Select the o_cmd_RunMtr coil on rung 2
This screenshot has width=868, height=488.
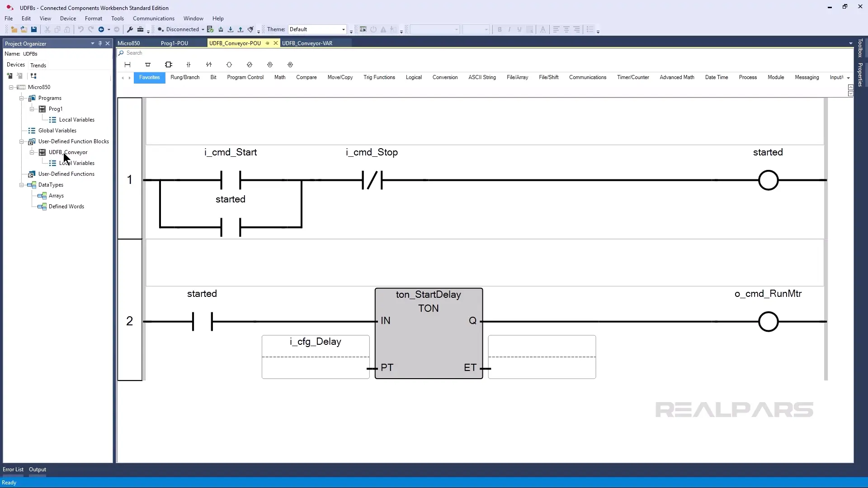coord(769,322)
